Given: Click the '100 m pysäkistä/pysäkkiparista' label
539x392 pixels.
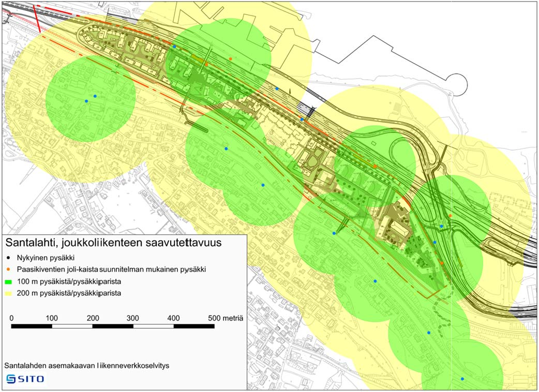Looking at the screenshot, I should coord(68,282).
